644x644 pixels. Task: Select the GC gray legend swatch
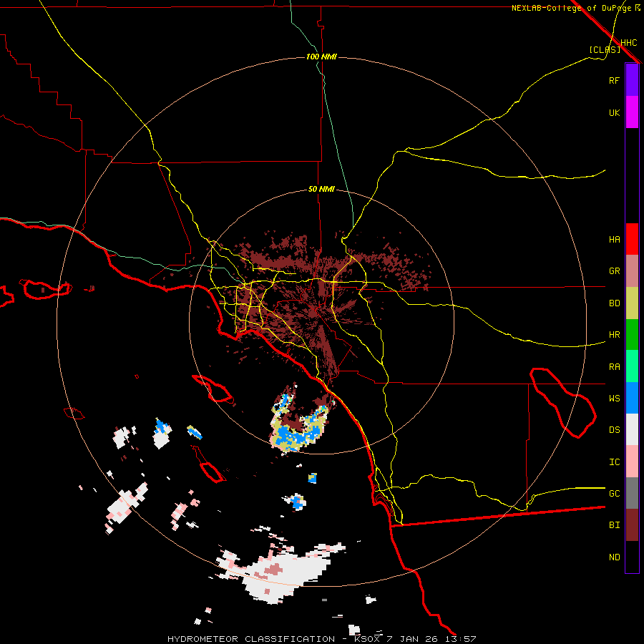coord(632,493)
